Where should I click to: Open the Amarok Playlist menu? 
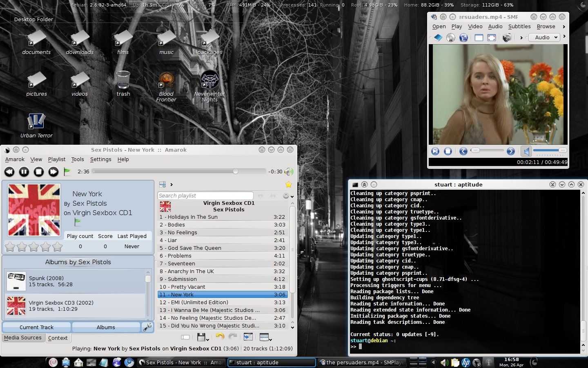click(x=57, y=159)
